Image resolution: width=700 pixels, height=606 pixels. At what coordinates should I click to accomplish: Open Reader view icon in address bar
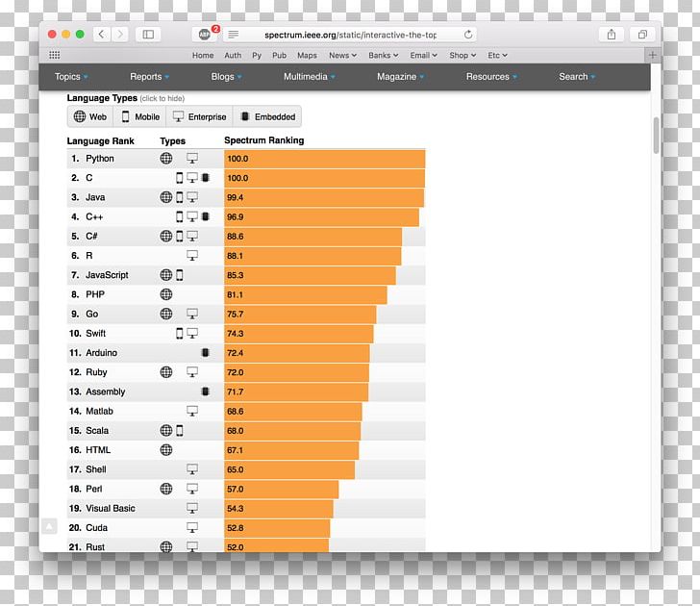click(233, 35)
